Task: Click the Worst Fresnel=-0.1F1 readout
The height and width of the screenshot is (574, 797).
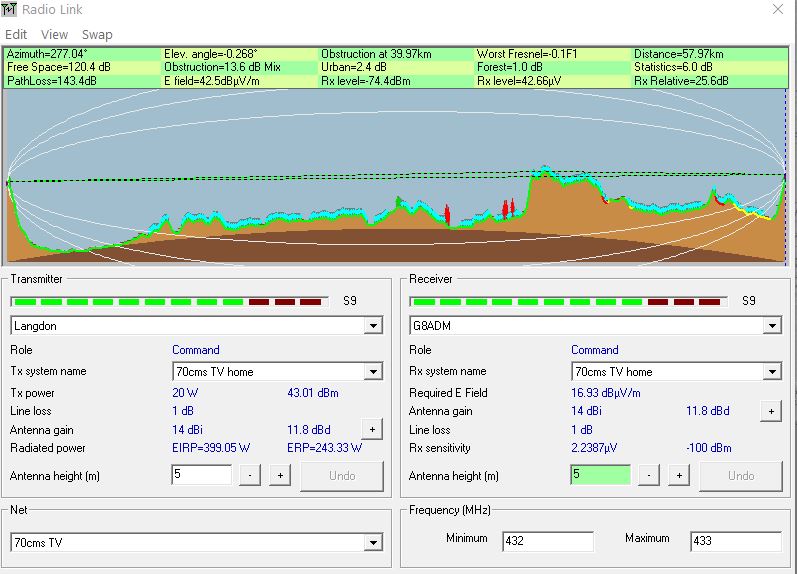Action: coord(527,54)
